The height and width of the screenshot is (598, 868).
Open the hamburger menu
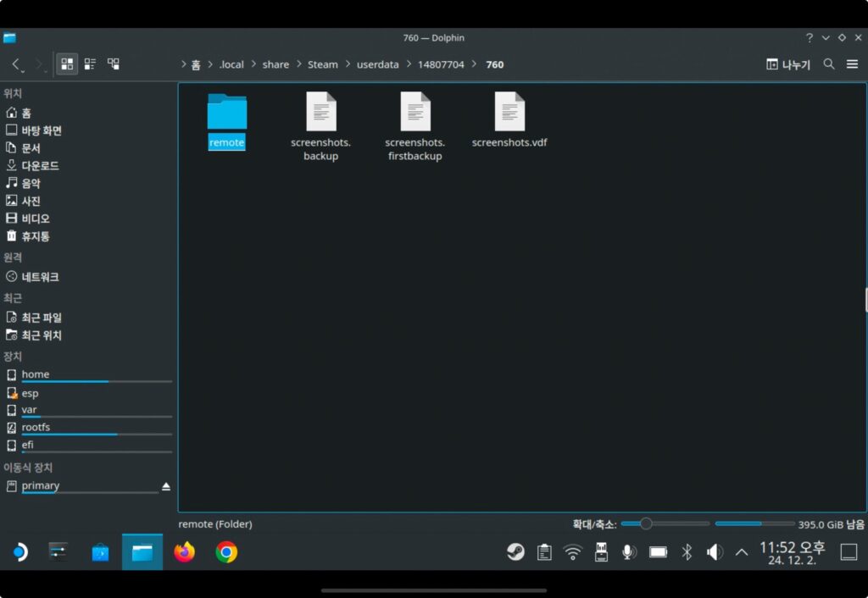853,64
